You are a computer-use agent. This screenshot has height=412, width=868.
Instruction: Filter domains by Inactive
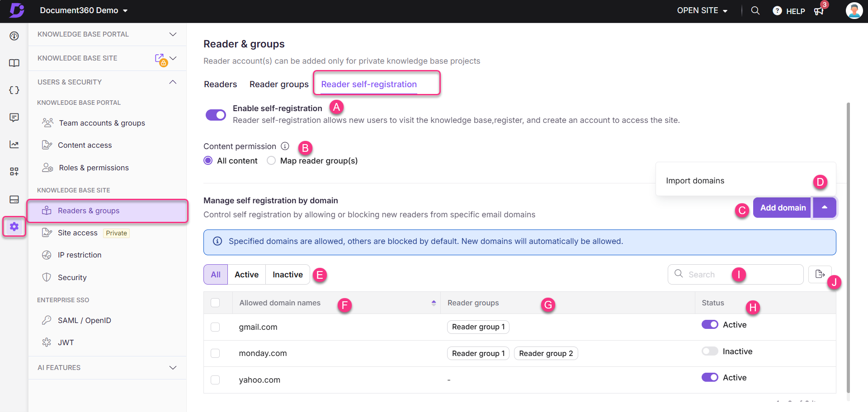[288, 275]
